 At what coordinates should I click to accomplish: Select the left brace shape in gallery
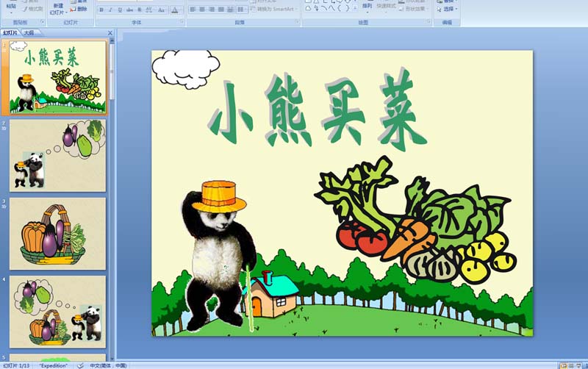pyautogui.click(x=340, y=8)
